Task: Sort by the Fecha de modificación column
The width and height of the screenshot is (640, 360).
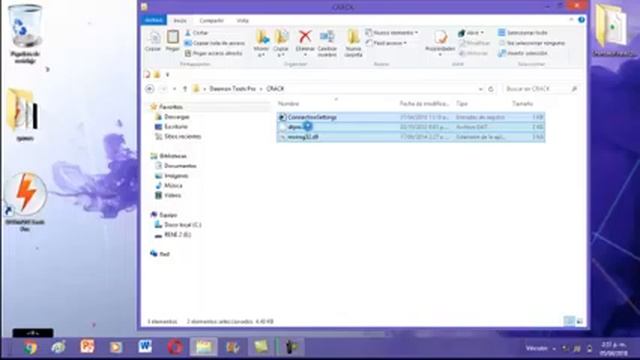Action: tap(424, 104)
